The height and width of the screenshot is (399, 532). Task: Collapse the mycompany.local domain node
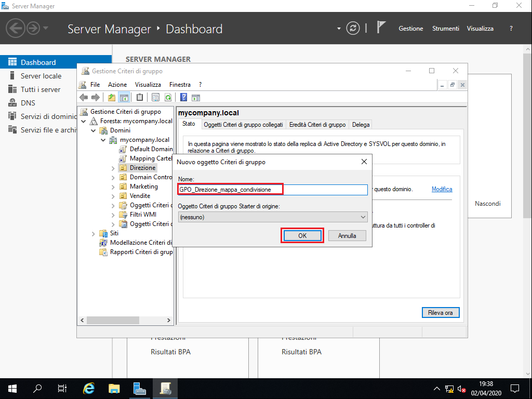coord(103,140)
